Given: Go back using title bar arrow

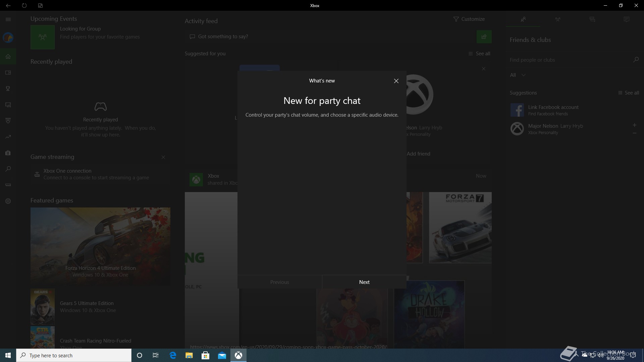Looking at the screenshot, I should tap(8, 5).
